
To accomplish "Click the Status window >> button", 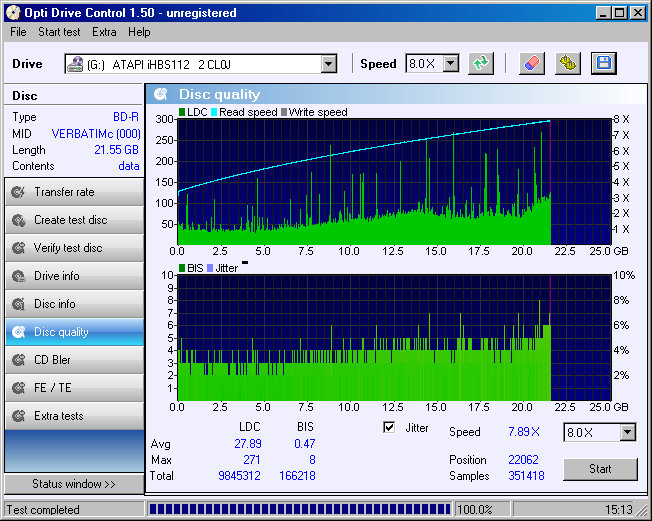I will [74, 484].
